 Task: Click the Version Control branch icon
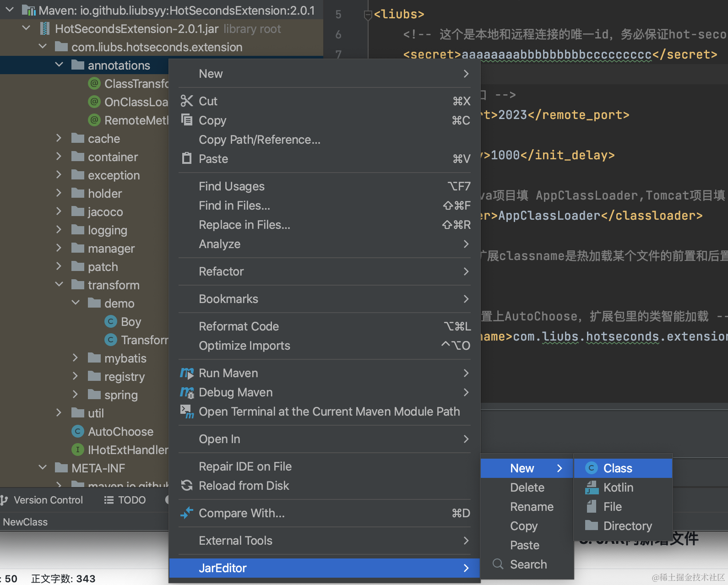5,500
